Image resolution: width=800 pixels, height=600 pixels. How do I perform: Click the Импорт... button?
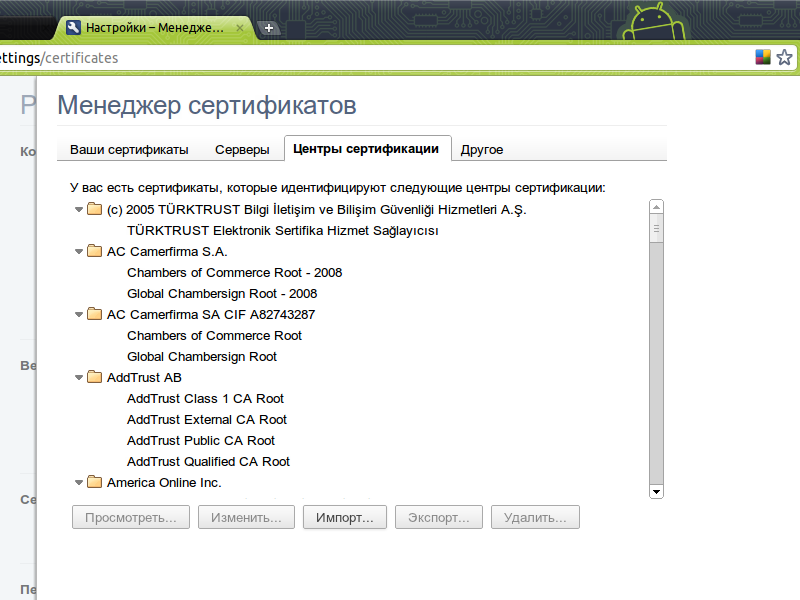(x=345, y=517)
